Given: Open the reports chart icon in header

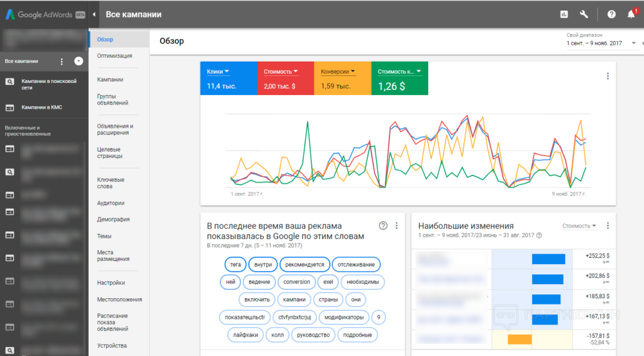Looking at the screenshot, I should point(564,14).
